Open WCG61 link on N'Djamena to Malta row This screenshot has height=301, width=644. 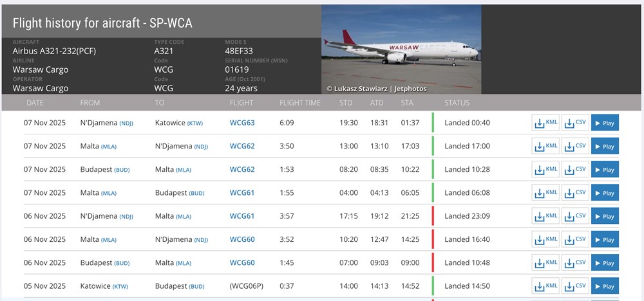coord(242,216)
